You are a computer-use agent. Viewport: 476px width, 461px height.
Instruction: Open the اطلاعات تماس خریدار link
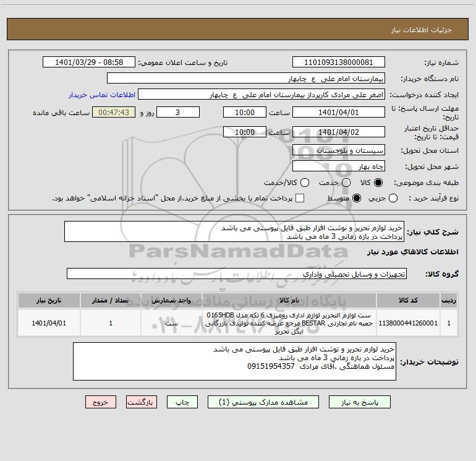[x=102, y=95]
